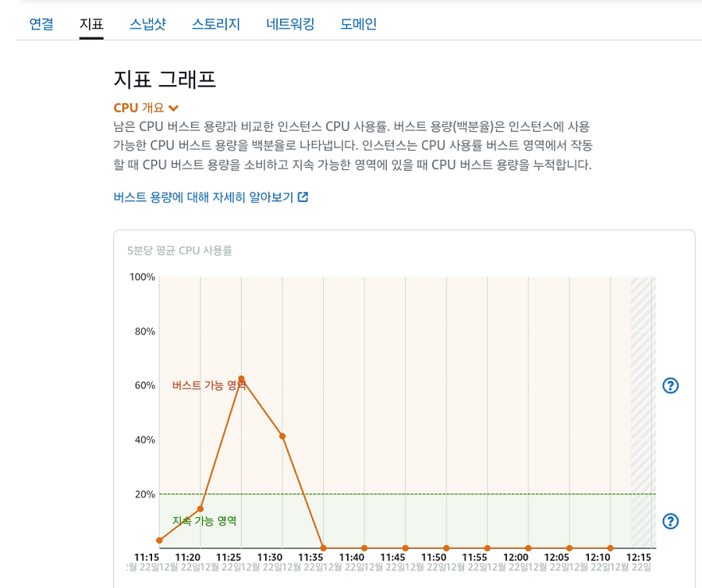Select the 지표 tab

click(91, 24)
